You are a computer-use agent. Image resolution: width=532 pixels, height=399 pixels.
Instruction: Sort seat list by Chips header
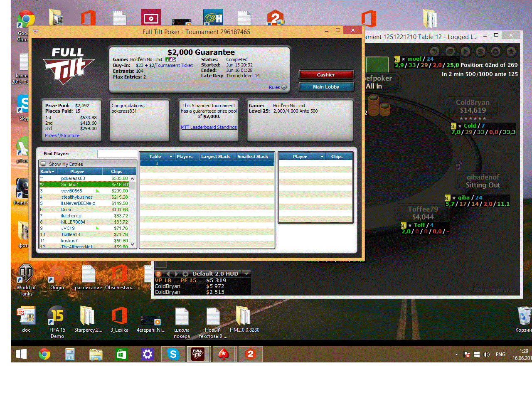(x=339, y=156)
